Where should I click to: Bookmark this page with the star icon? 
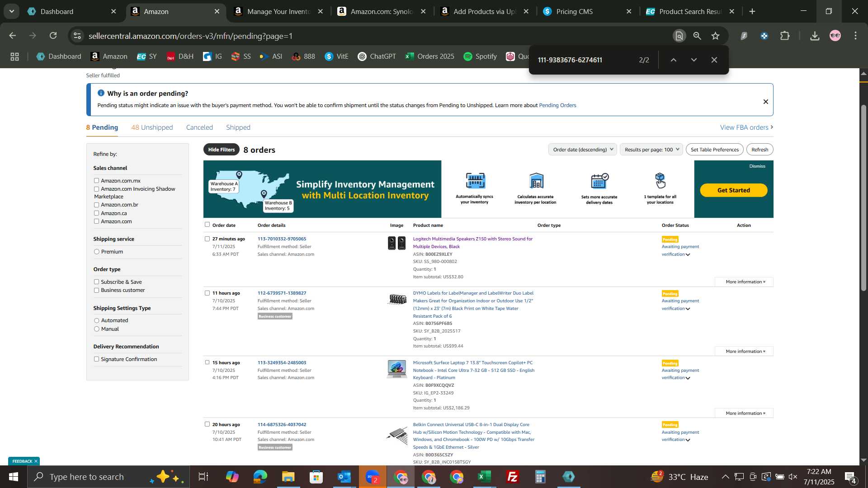pyautogui.click(x=715, y=36)
